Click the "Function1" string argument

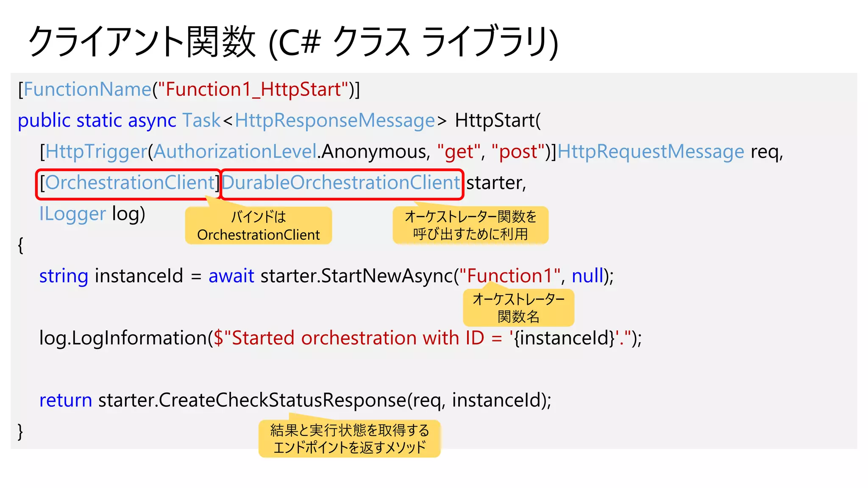click(510, 276)
